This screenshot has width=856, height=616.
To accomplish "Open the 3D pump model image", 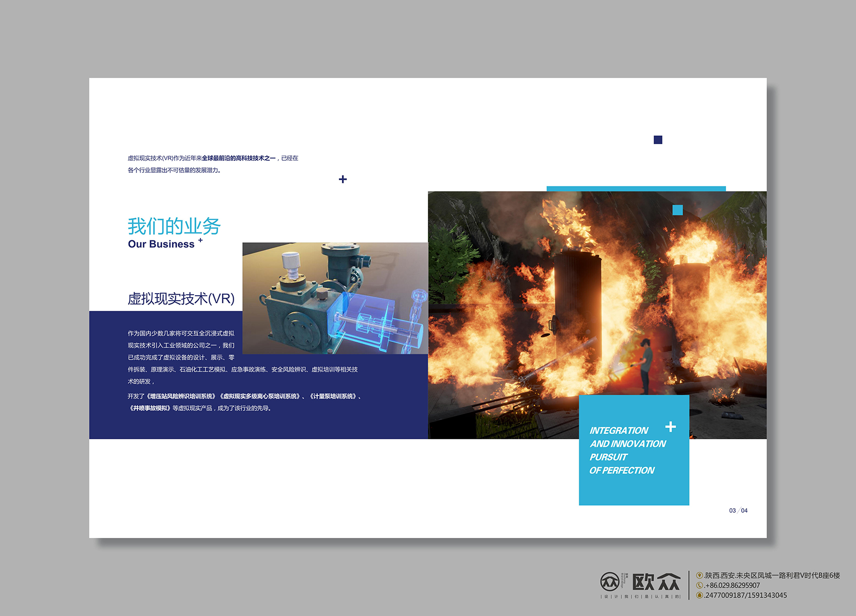I will click(335, 298).
